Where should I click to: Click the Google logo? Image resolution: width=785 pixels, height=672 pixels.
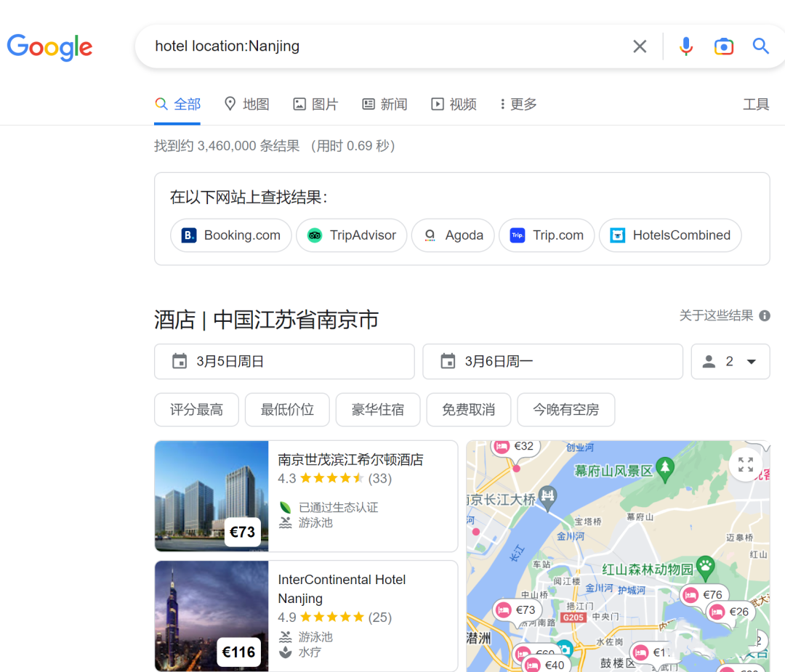point(49,47)
